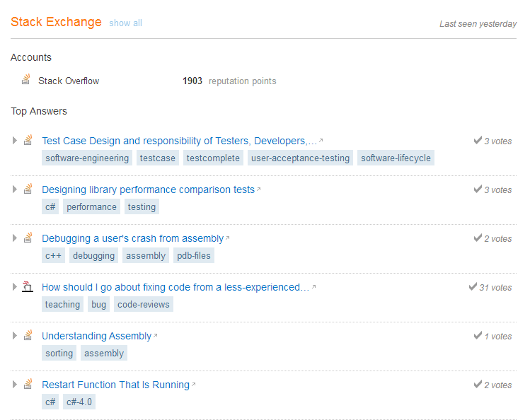The width and height of the screenshot is (530, 420).
Task: Select the debugging tag
Action: coord(93,255)
